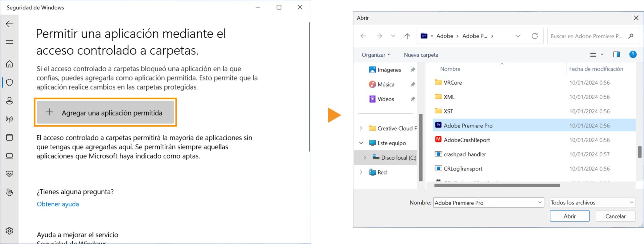This screenshot has height=244, width=644.
Task: Select Música in navigation pane
Action: 386,84
